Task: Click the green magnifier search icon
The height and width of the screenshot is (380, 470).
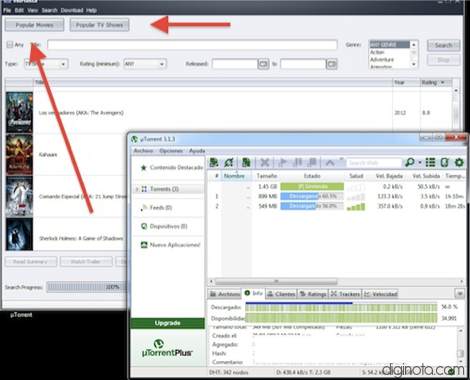Action: pos(410,163)
